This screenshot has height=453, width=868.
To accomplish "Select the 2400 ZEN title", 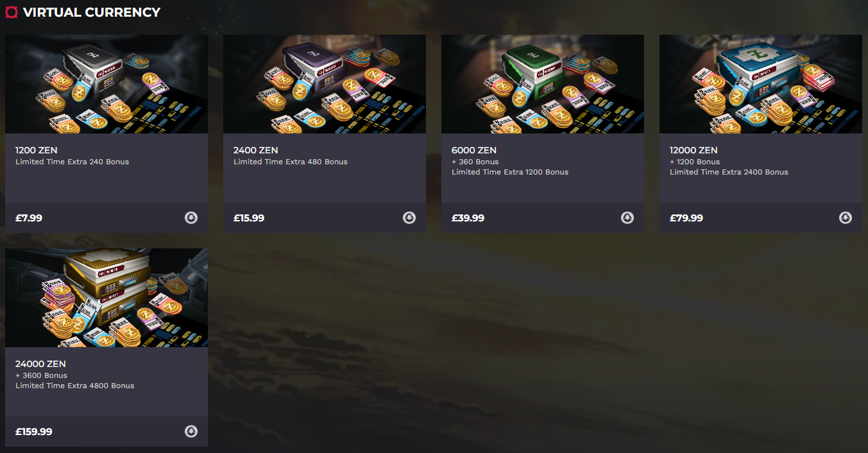I will (255, 150).
